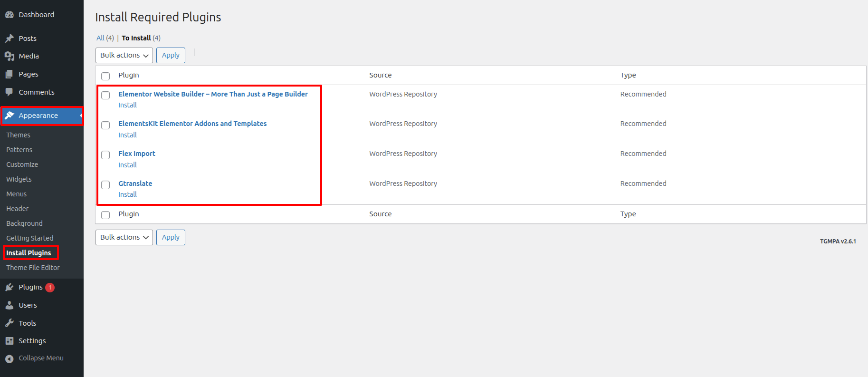Tick the Flex Import checkbox
This screenshot has height=377, width=868.
pos(105,155)
